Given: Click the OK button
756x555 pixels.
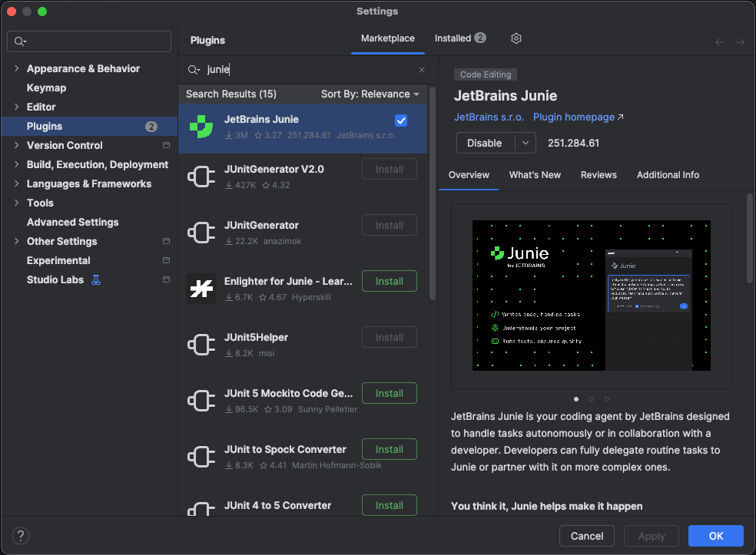Looking at the screenshot, I should tap(715, 536).
